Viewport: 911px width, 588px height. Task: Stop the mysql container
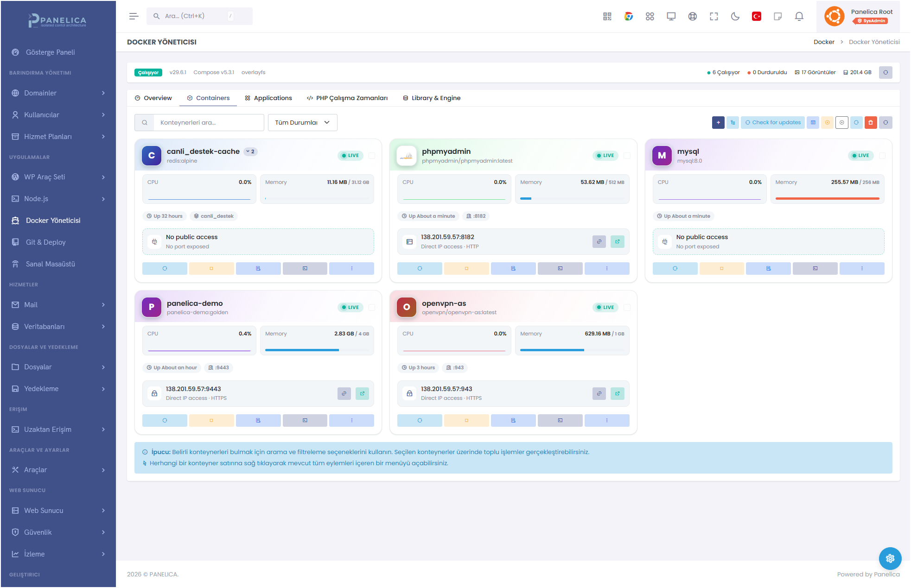(x=721, y=268)
